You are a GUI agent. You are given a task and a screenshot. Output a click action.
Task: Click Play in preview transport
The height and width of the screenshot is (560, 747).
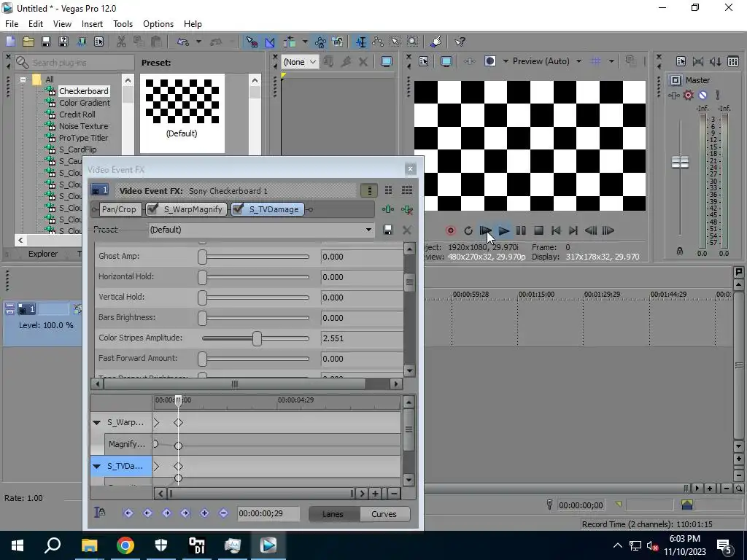click(x=503, y=230)
